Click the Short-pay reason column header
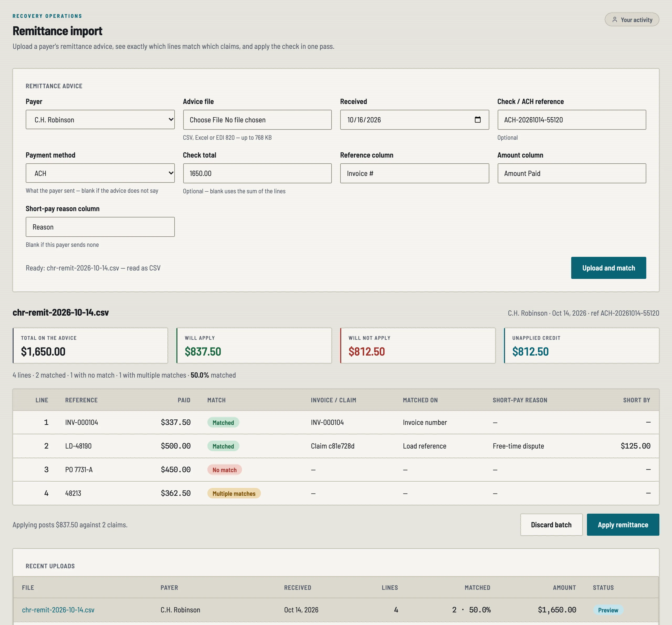 coord(519,400)
